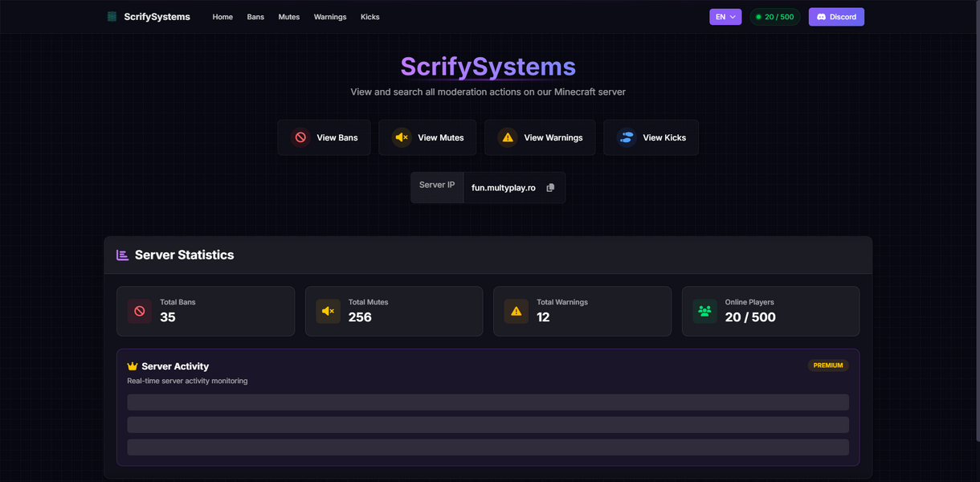Image resolution: width=980 pixels, height=482 pixels.
Task: Click the Server Statistics chart icon
Action: click(123, 255)
